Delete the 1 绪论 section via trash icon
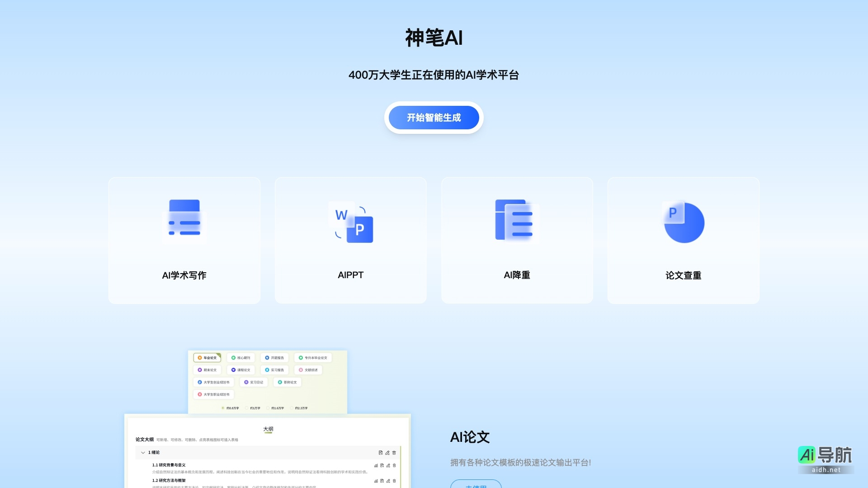868x488 pixels. tap(394, 453)
